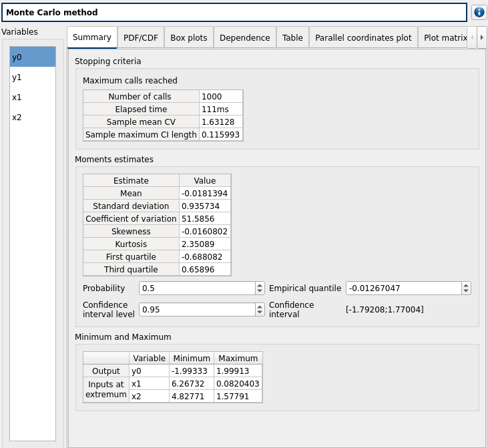Open the PDF/CDF tab

point(141,37)
